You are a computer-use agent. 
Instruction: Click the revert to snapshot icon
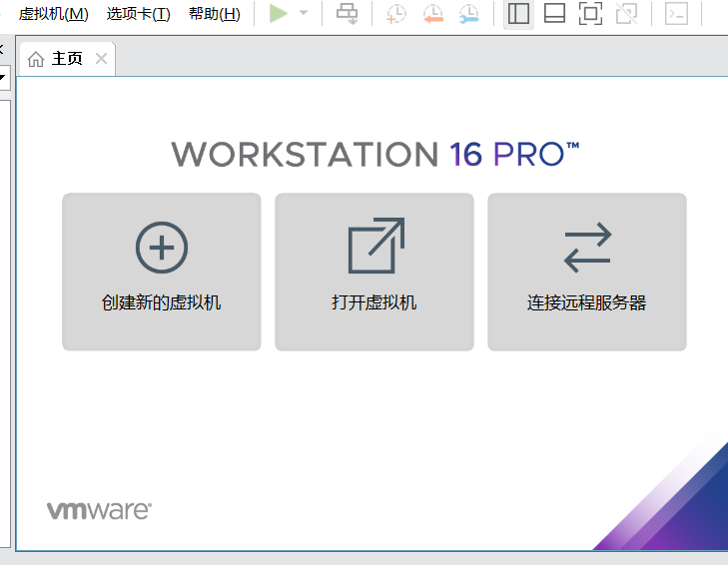coord(432,14)
